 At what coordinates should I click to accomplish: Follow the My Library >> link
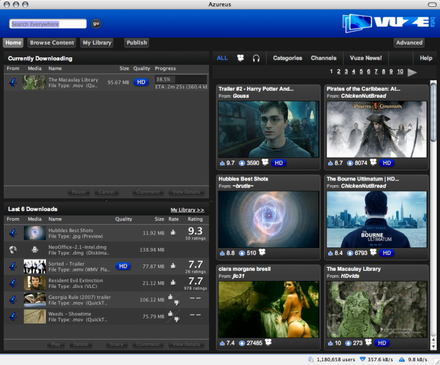coord(187,210)
